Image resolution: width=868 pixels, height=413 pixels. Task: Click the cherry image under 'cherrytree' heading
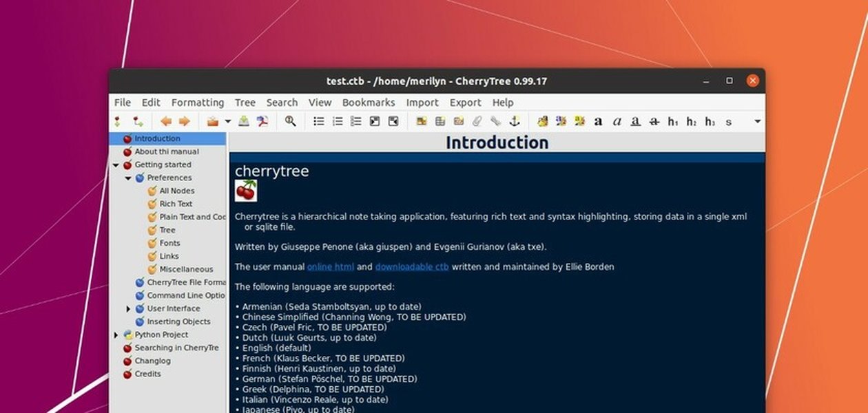click(x=246, y=191)
